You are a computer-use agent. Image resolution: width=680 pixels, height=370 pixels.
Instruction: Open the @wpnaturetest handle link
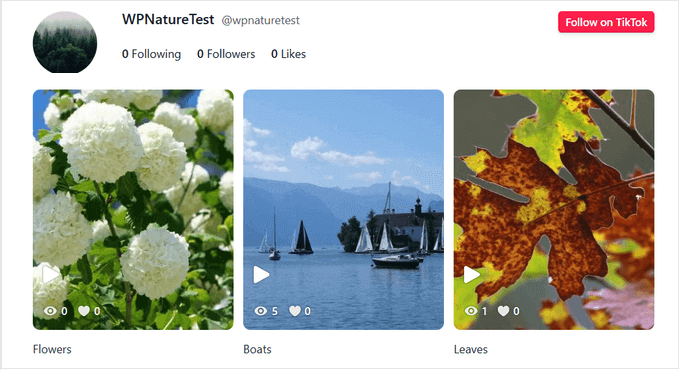(x=260, y=20)
